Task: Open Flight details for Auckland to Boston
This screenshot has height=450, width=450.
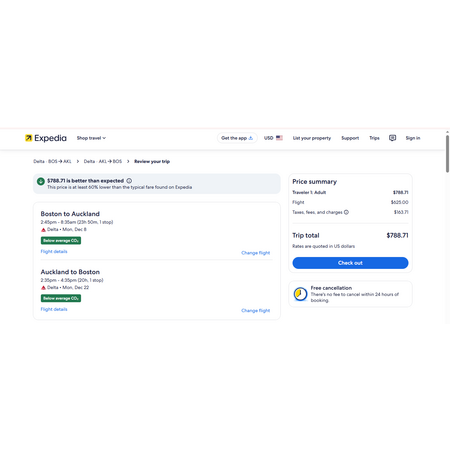Action: pyautogui.click(x=54, y=309)
